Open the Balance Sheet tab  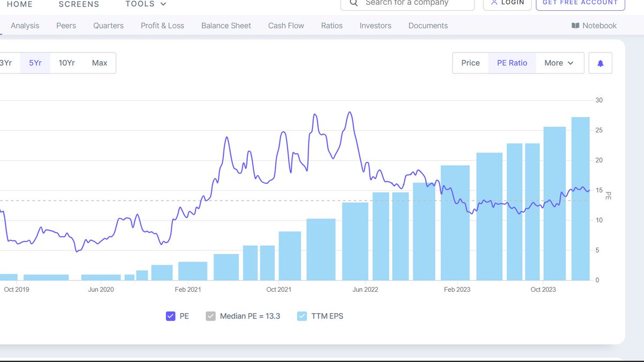coord(226,25)
